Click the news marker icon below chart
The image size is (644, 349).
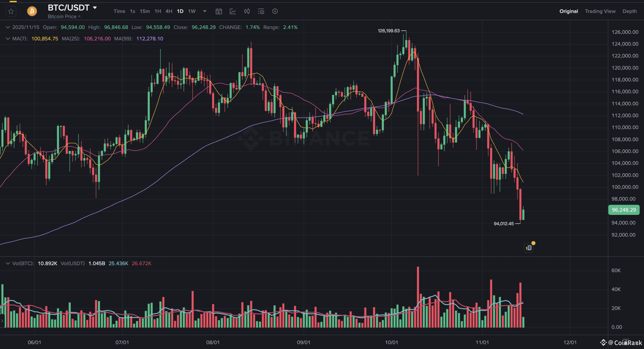click(529, 248)
